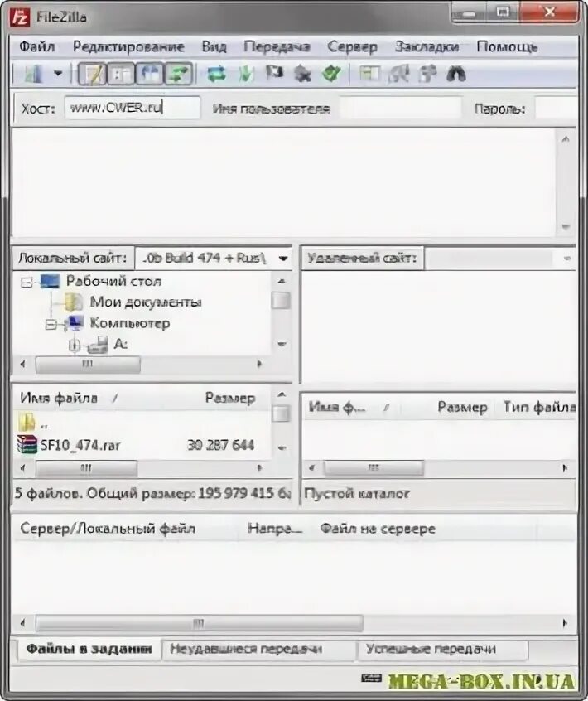Click the binoculars file search icon
Screen dimensions: 588x701
tap(456, 74)
